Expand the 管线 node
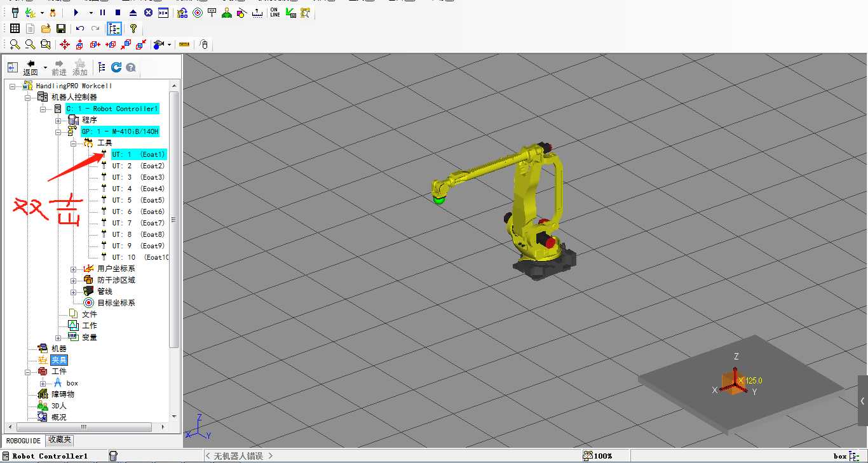This screenshot has width=868, height=463. click(73, 292)
